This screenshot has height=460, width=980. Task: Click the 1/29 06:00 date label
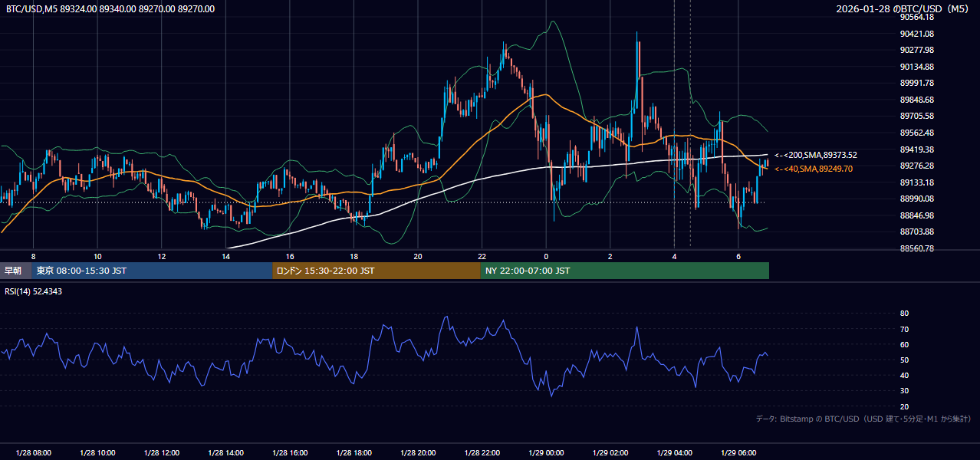click(738, 453)
